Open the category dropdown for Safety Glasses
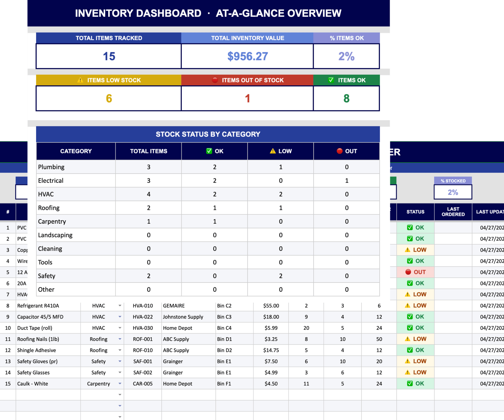Image resolution: width=504 pixels, height=420 pixels. (x=120, y=372)
